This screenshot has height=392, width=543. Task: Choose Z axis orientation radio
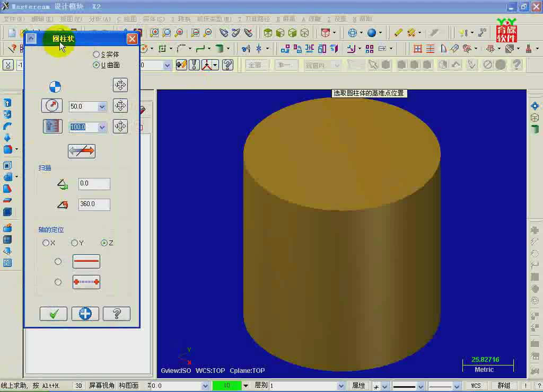pos(104,243)
